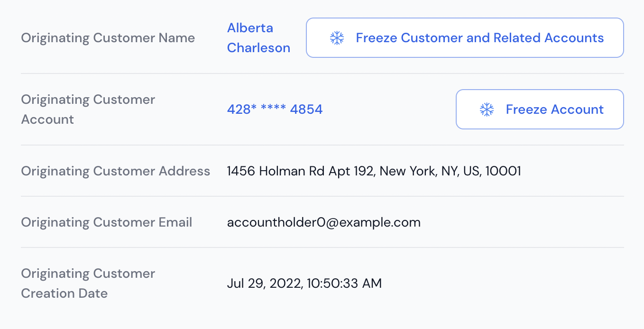Click the Freeze Account button
Image resolution: width=644 pixels, height=329 pixels.
click(x=540, y=110)
